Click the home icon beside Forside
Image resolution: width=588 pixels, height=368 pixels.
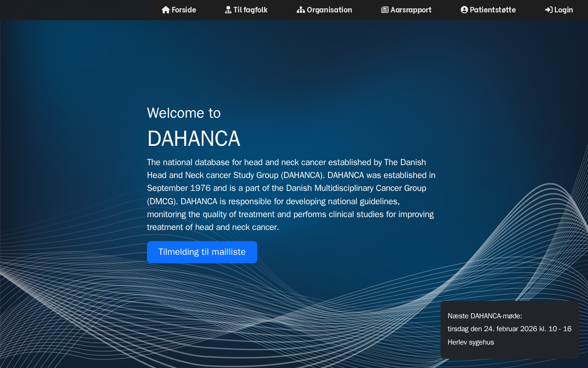pos(166,10)
